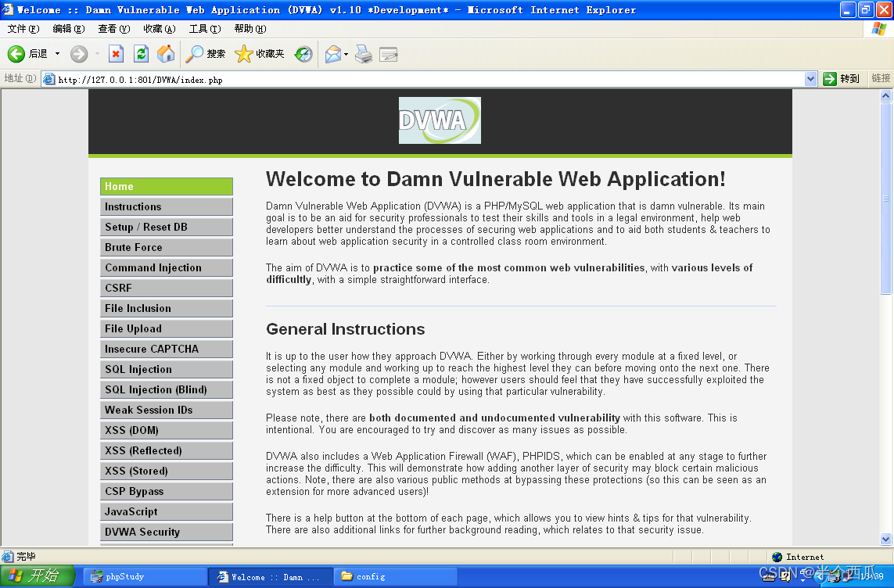894x588 pixels.
Task: Click the address bar URL field
Action: click(x=428, y=79)
